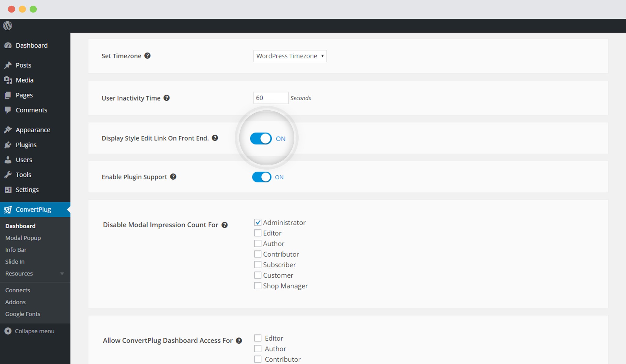Click the Addons sidebar icon
The width and height of the screenshot is (626, 364).
point(15,302)
